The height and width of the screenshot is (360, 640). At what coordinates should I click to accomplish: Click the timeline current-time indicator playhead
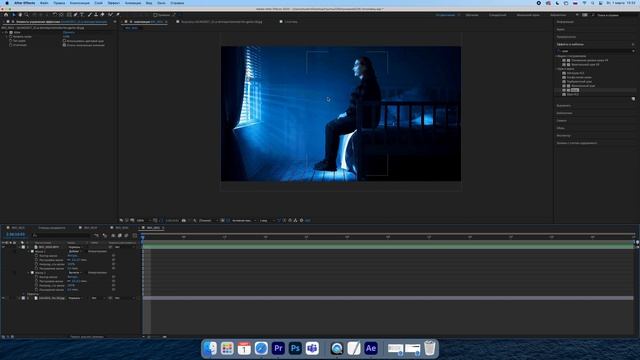(143, 237)
